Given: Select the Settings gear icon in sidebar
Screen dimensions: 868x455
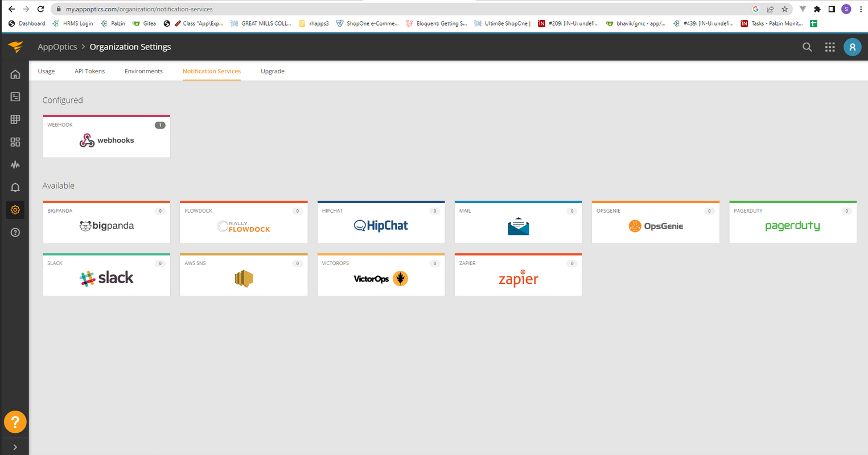Looking at the screenshot, I should click(15, 210).
